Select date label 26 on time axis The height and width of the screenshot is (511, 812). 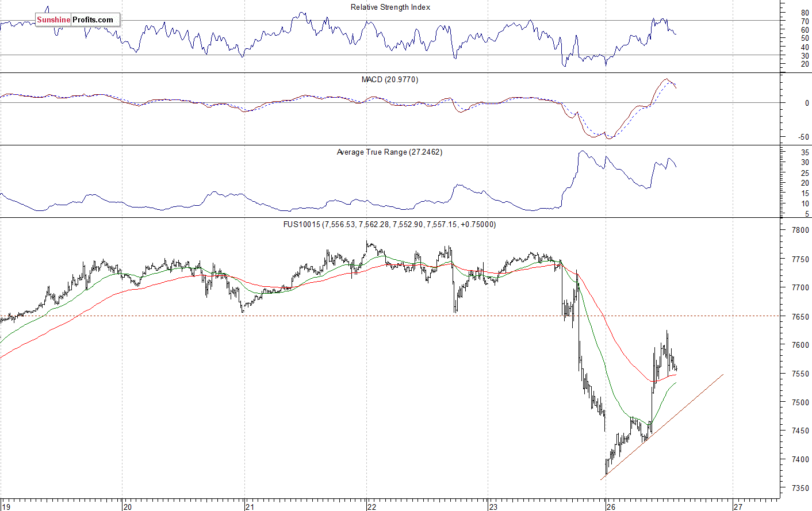coord(611,507)
